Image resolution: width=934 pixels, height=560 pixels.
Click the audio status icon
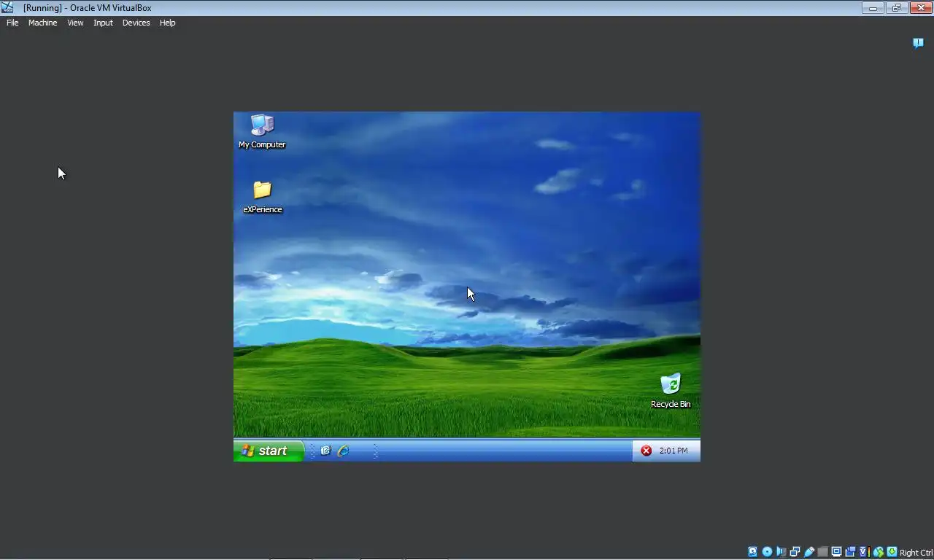coord(781,552)
